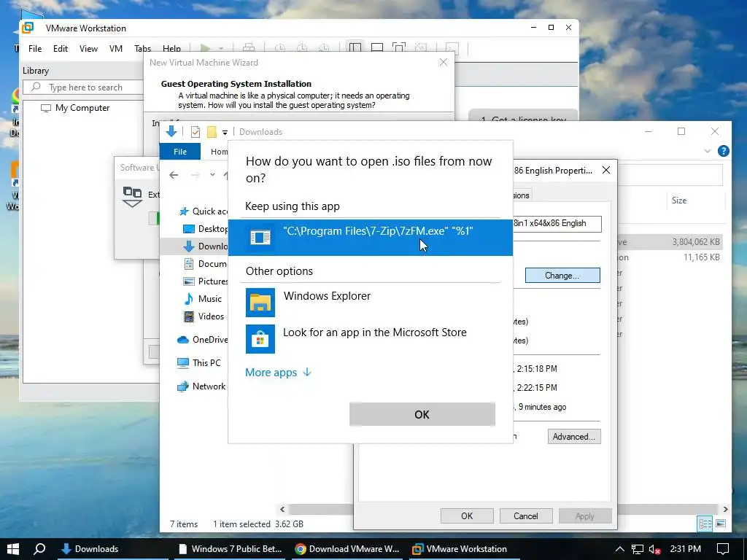
Task: Select Downloads in explorer navigation pane
Action: [x=205, y=246]
